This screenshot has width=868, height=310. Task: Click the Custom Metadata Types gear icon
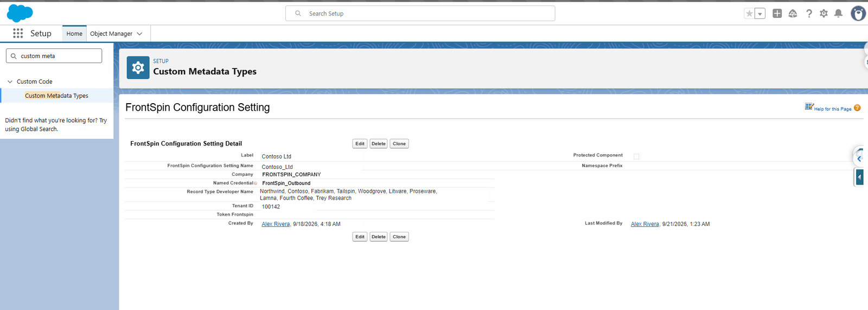point(138,68)
